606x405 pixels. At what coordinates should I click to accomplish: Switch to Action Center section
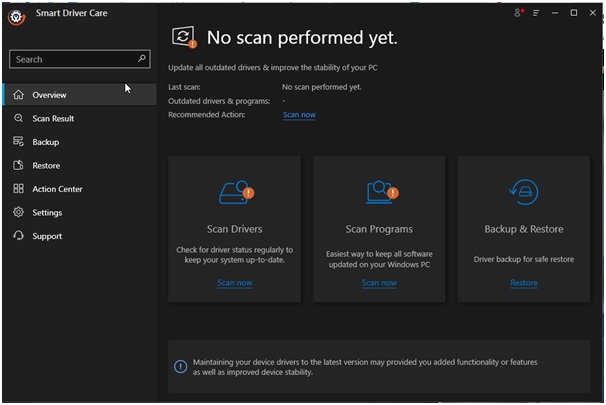pyautogui.click(x=57, y=189)
